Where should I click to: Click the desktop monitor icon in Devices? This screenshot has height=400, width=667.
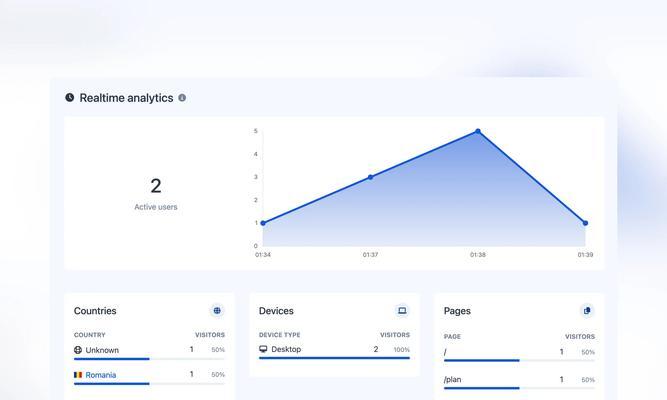click(x=263, y=349)
